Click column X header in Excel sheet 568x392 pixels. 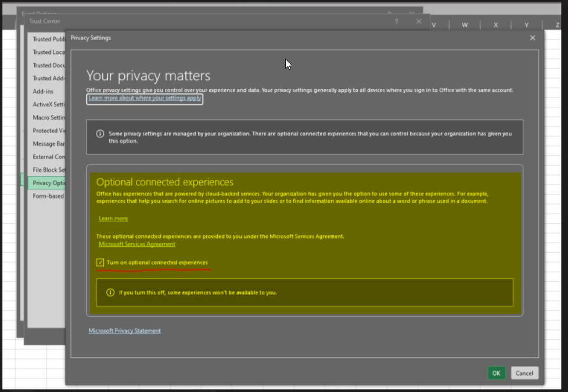(495, 25)
